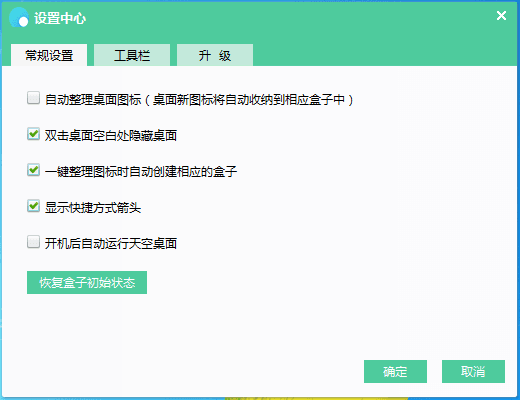Open the 升级 tab

[x=215, y=55]
